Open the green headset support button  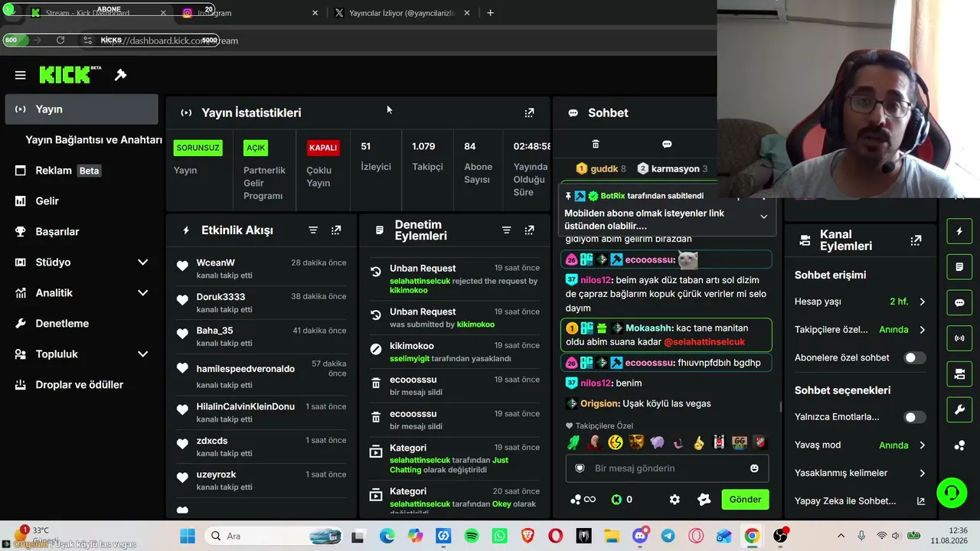pos(952,492)
